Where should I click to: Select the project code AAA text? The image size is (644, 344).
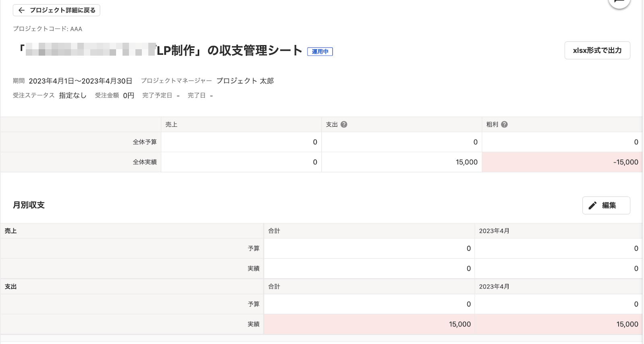(x=76, y=29)
